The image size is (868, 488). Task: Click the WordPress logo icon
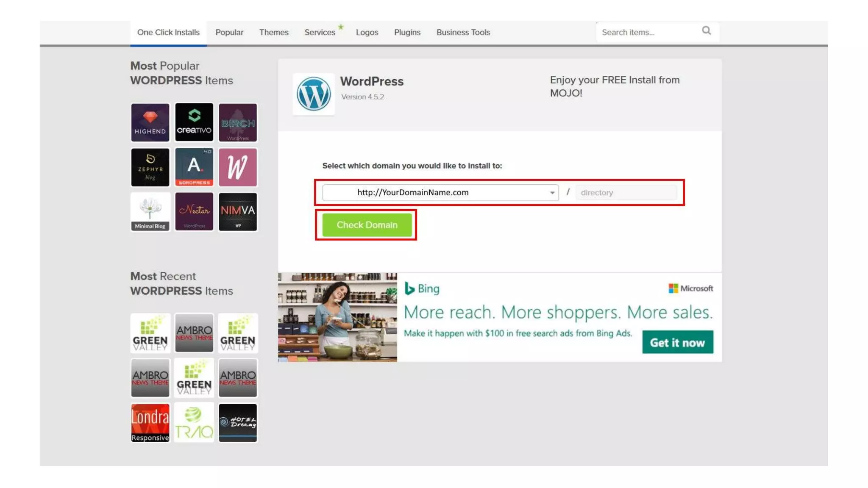[x=314, y=94]
